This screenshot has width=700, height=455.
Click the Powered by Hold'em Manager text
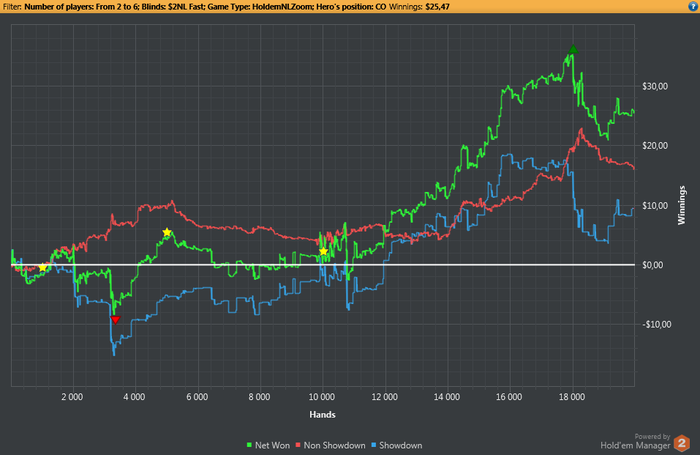pos(635,441)
